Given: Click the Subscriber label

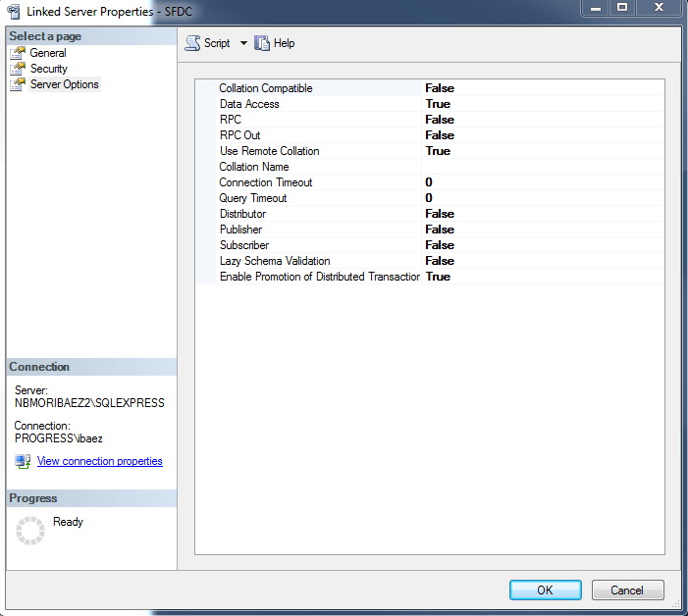Looking at the screenshot, I should tap(244, 245).
